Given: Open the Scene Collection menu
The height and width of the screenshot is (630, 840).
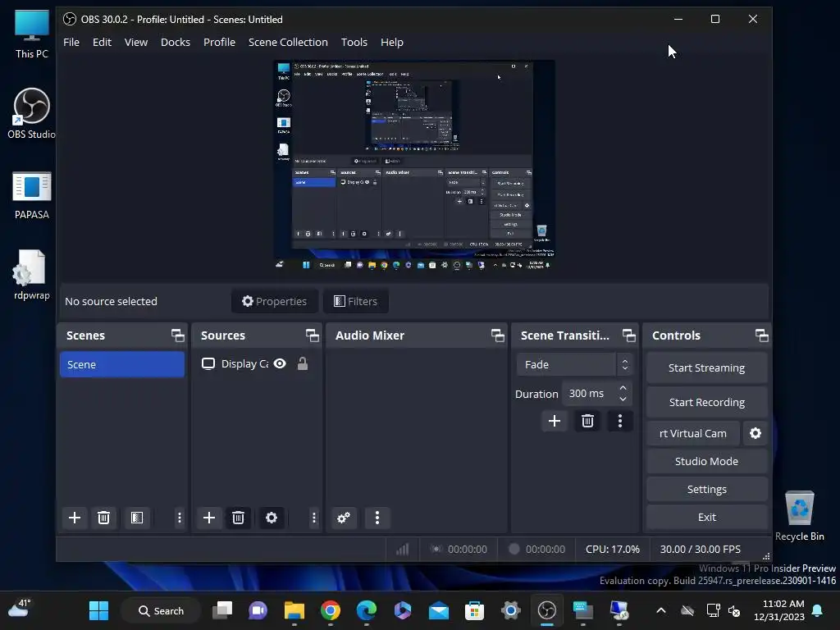Looking at the screenshot, I should tap(288, 43).
